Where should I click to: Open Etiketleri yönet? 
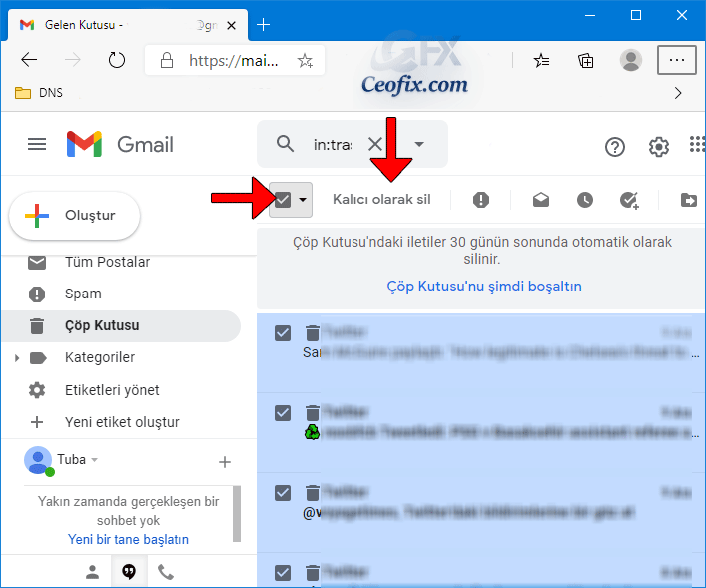[112, 390]
